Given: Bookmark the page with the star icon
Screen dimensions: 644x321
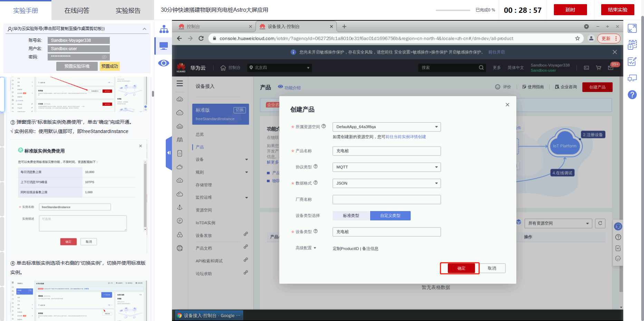Looking at the screenshot, I should click(x=577, y=38).
